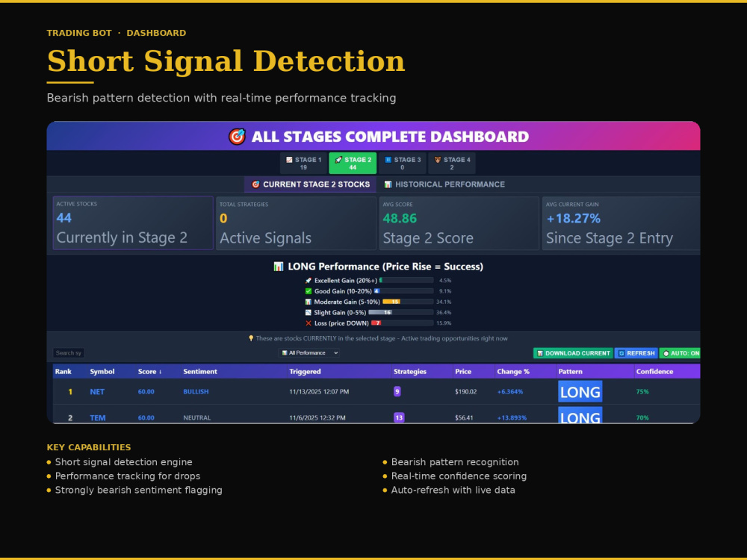
Task: Click the red X beside Loss (price DOWN)
Action: pyautogui.click(x=309, y=323)
